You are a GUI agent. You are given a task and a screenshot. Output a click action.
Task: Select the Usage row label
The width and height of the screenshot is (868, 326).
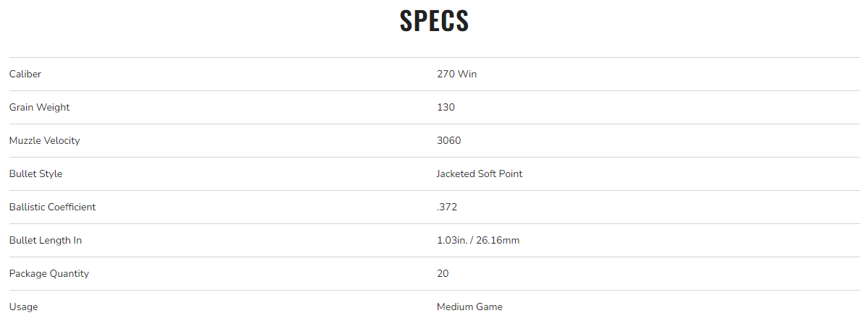[x=23, y=306]
